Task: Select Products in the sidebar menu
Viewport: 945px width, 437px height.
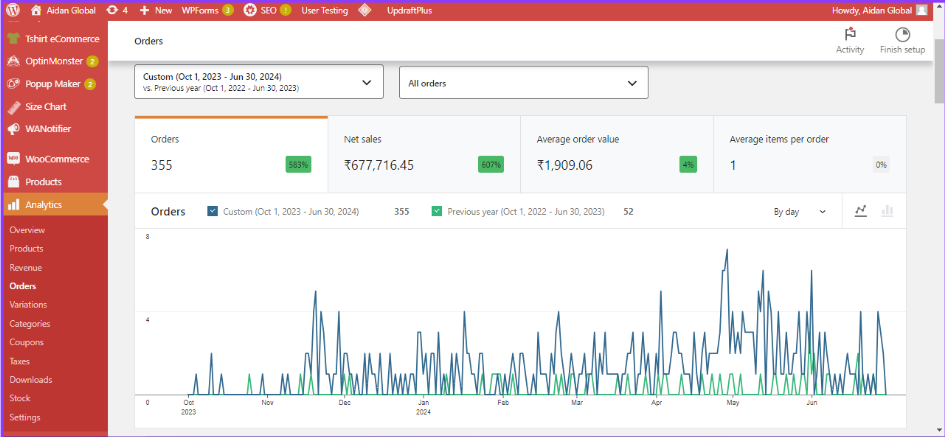Action: click(43, 182)
